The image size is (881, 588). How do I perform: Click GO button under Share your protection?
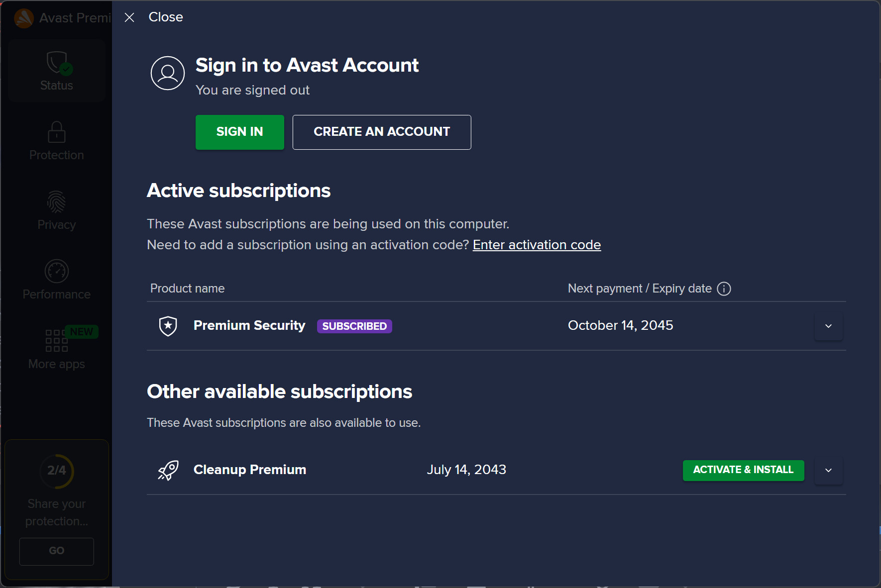[57, 551]
